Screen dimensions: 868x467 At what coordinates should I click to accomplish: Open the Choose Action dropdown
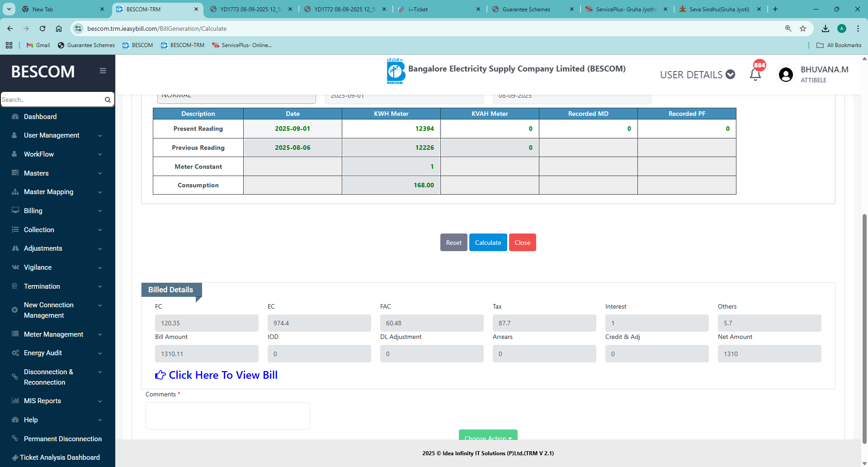tap(488, 436)
